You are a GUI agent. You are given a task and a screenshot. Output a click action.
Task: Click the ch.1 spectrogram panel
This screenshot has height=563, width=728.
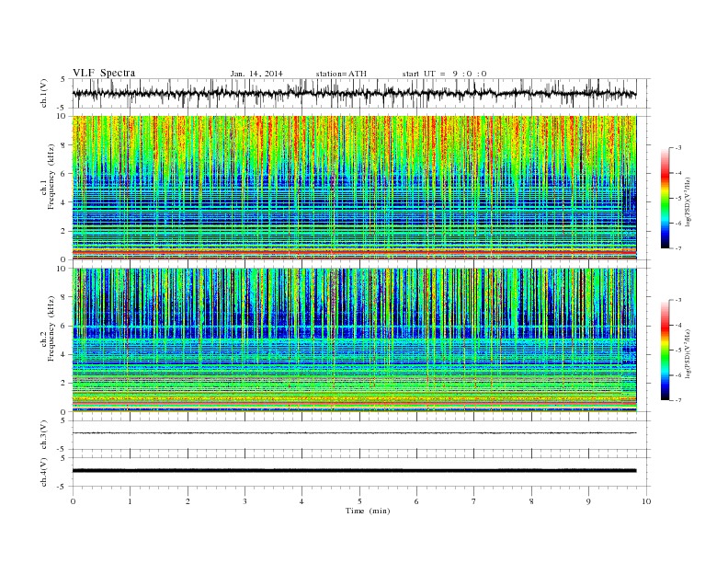[354, 188]
